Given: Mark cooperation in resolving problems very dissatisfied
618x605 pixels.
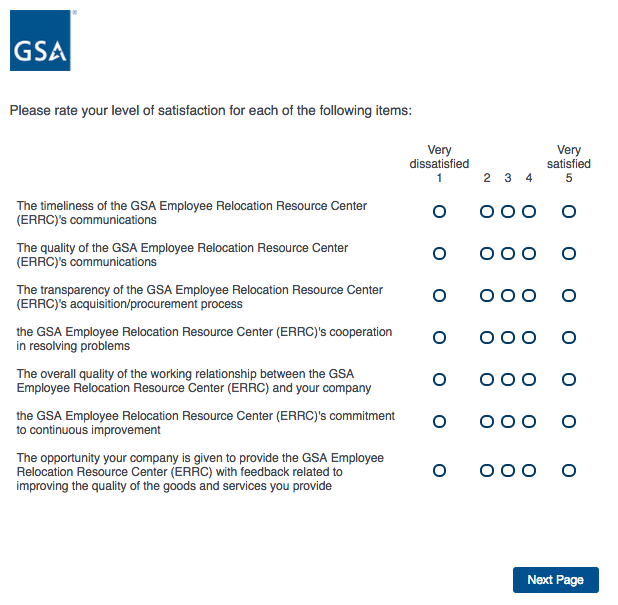Looking at the screenshot, I should click(x=439, y=338).
